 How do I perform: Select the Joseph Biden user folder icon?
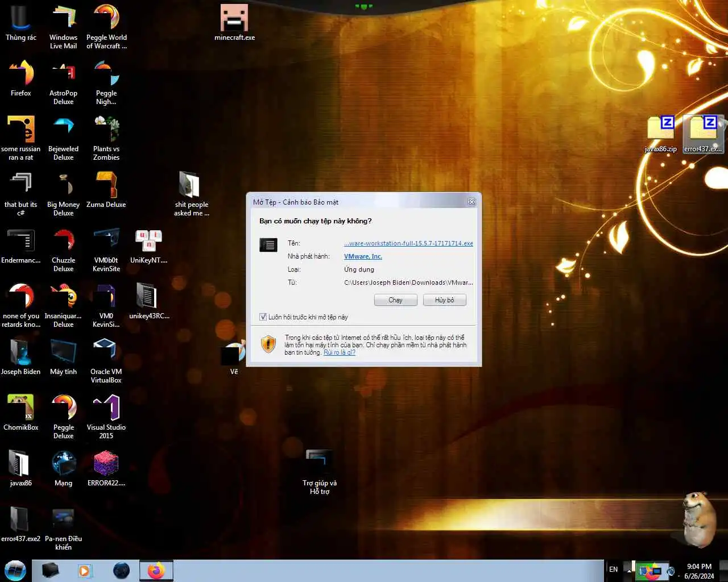(21, 357)
